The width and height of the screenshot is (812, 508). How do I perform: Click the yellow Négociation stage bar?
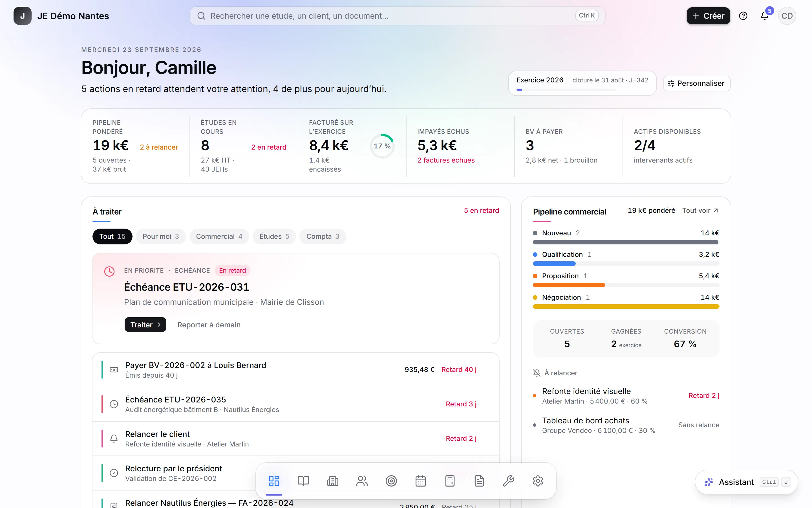point(626,306)
